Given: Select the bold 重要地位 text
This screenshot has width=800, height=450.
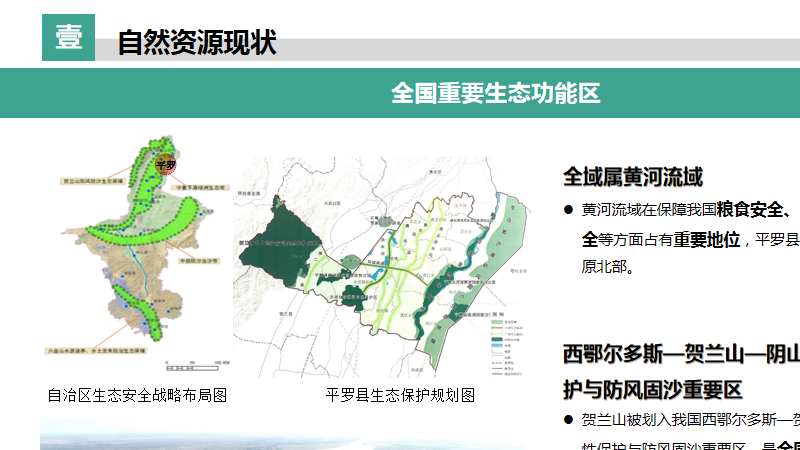Looking at the screenshot, I should tap(706, 240).
